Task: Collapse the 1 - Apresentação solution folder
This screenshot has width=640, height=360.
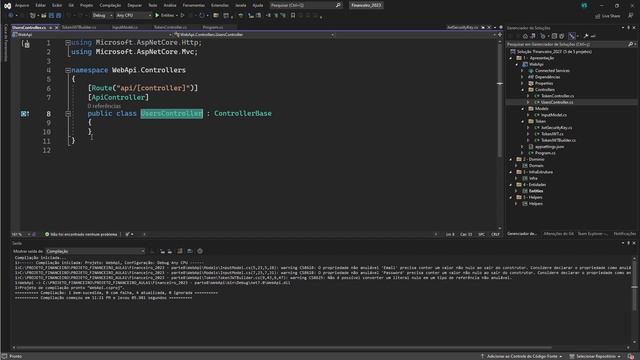Action: [x=511, y=58]
